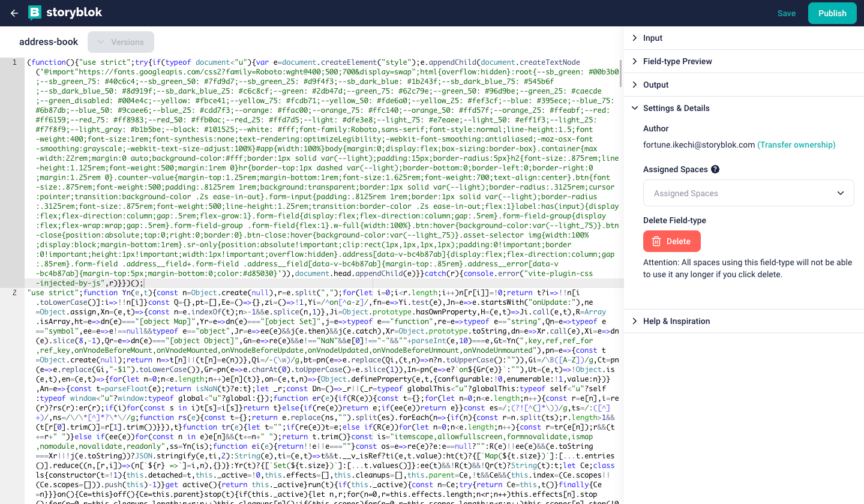
Task: Open the Storyblok logo home
Action: click(65, 13)
